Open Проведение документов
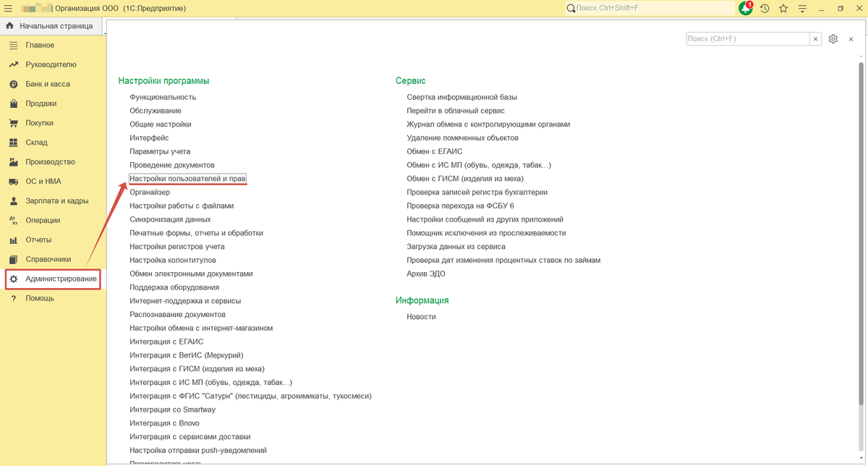The width and height of the screenshot is (868, 466). 172,165
